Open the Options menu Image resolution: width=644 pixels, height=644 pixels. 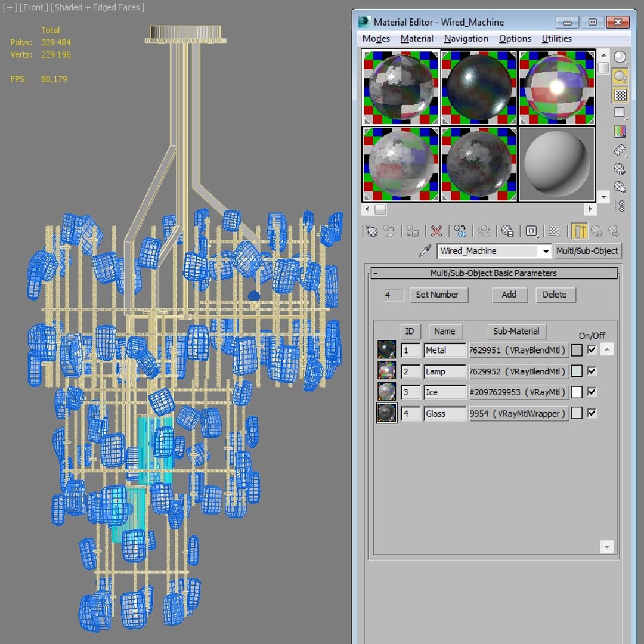pos(515,38)
